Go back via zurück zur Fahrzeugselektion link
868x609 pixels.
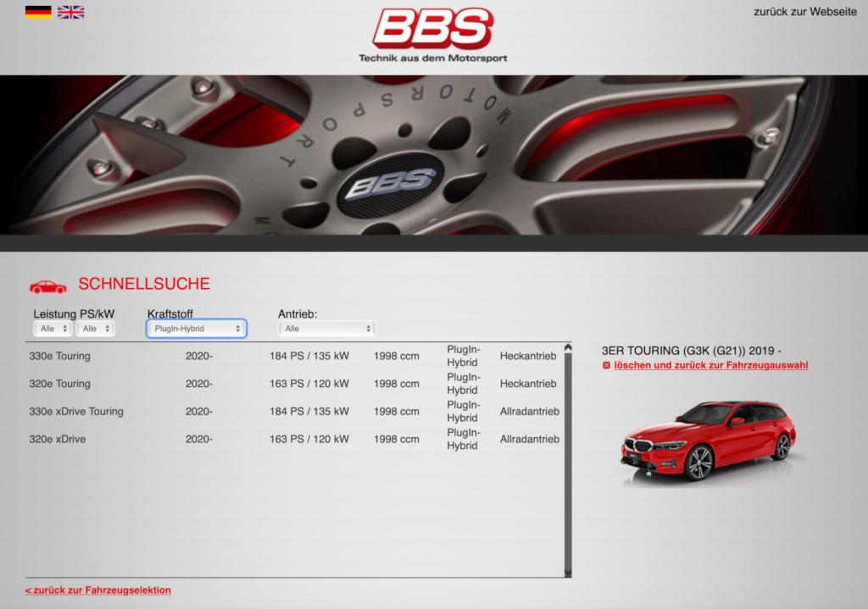(98, 590)
